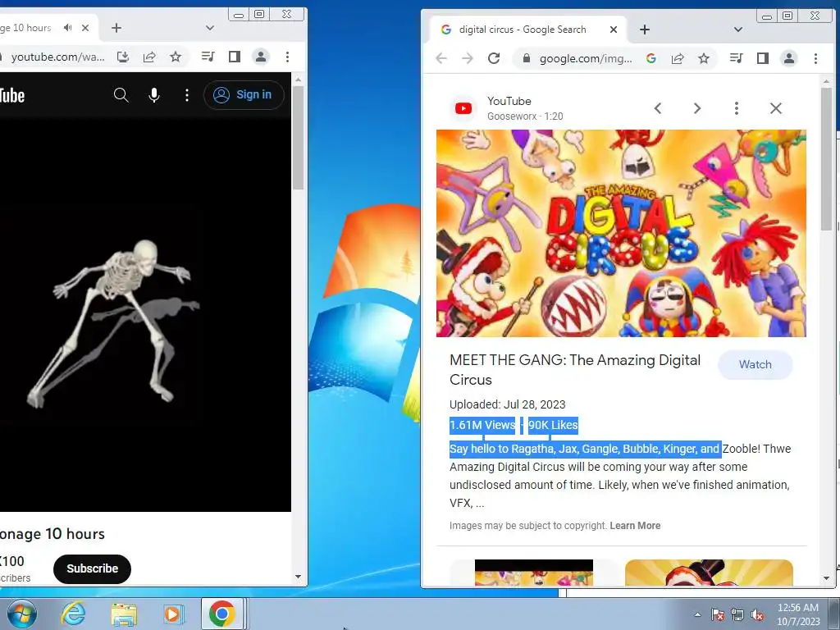Image resolution: width=840 pixels, height=630 pixels.
Task: Go back in Google window
Action: pos(441,58)
